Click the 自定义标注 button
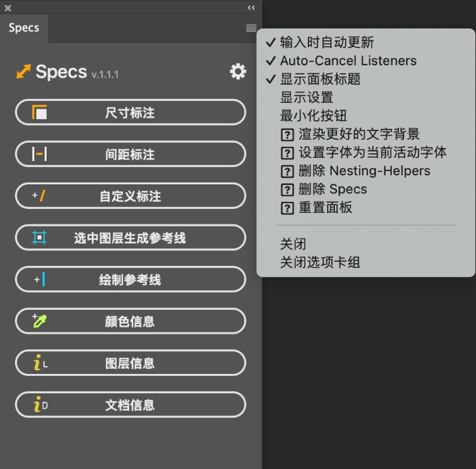 pos(130,196)
